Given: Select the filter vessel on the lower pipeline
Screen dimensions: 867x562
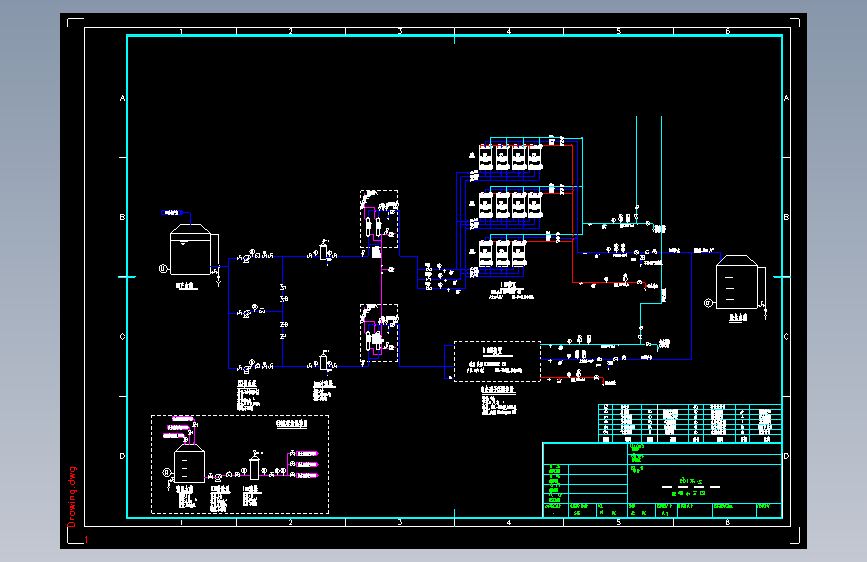Looking at the screenshot, I should click(x=323, y=361).
